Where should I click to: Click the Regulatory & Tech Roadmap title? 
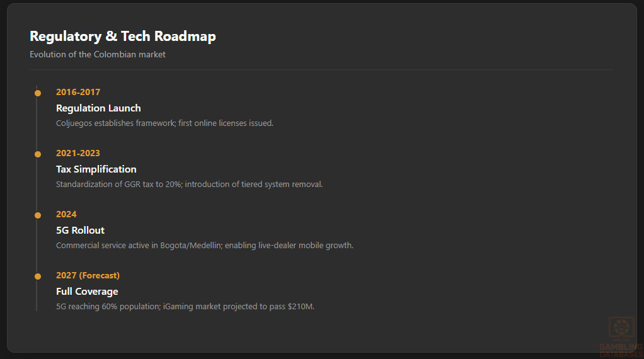123,37
